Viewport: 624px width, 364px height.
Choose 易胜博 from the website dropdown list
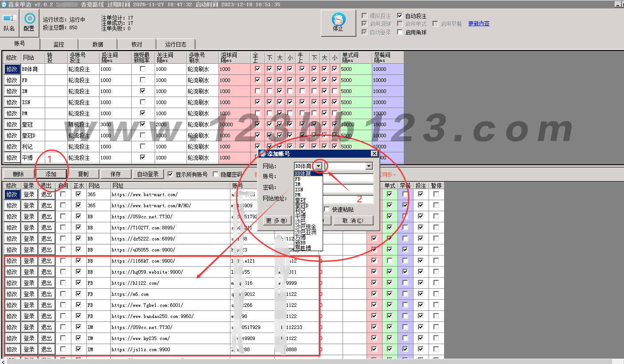coord(308,248)
